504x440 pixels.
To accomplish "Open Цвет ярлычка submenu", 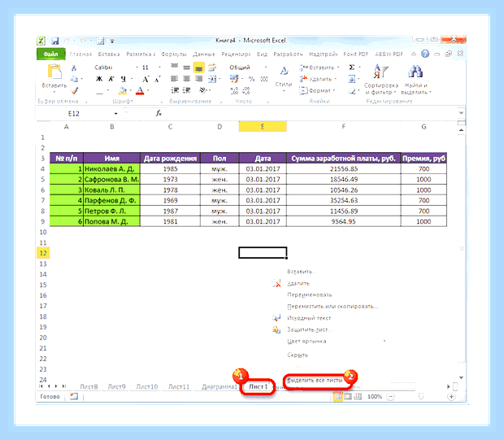I will 306,341.
